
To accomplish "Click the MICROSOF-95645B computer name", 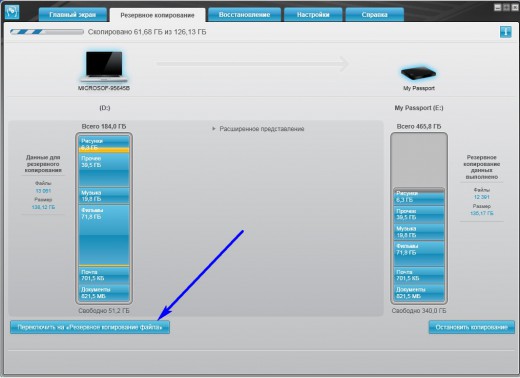I will pyautogui.click(x=104, y=88).
